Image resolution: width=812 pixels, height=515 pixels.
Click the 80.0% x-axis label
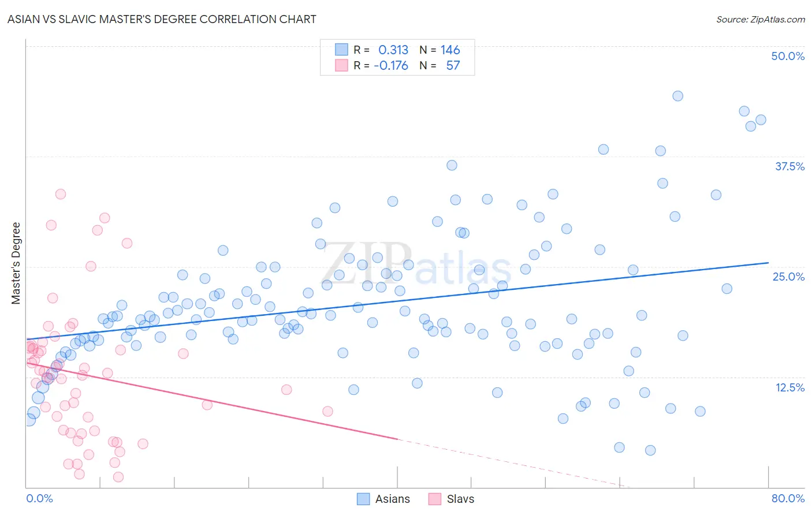788,498
